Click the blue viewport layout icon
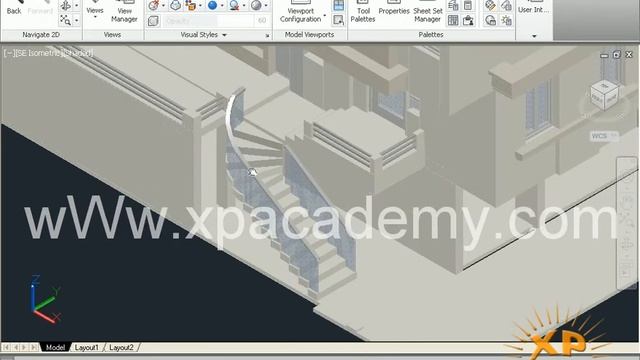The height and width of the screenshot is (360, 640). tap(338, 5)
